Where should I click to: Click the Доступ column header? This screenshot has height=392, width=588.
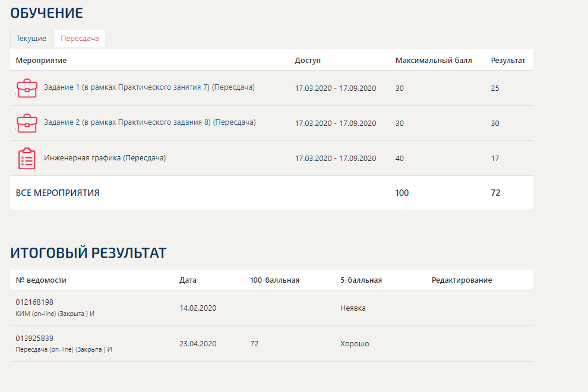308,61
